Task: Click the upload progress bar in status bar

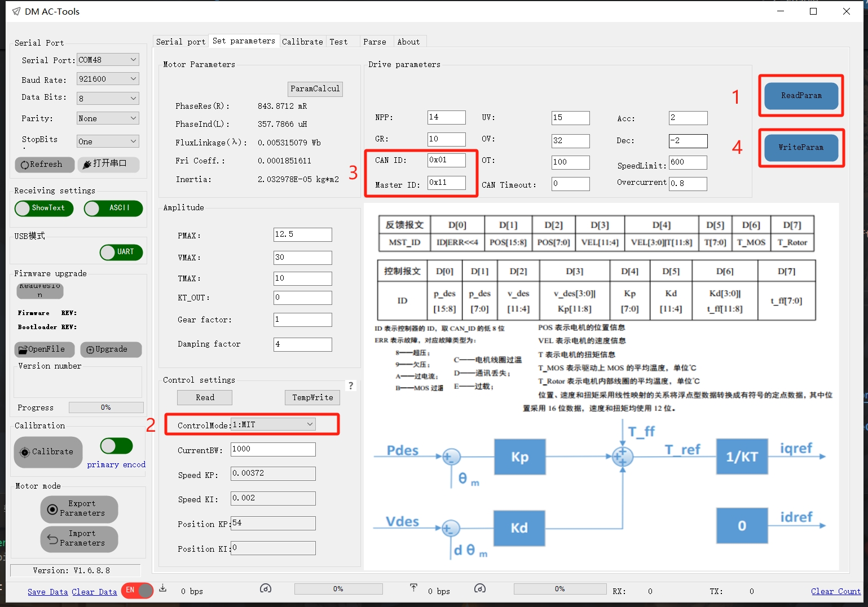Action: 560,589
